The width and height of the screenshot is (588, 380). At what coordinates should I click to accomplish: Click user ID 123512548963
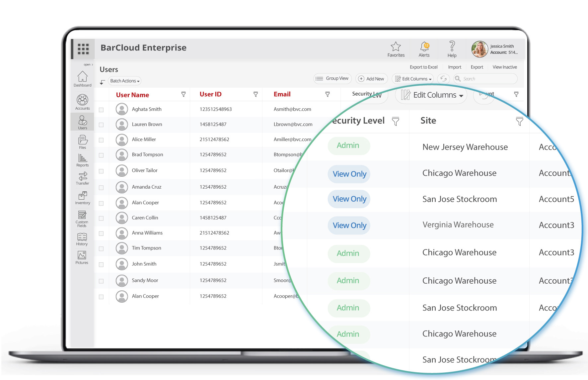(x=216, y=109)
